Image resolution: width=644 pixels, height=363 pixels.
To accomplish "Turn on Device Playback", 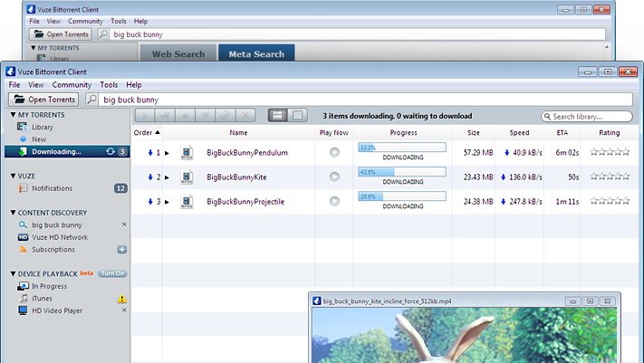I will [x=112, y=273].
